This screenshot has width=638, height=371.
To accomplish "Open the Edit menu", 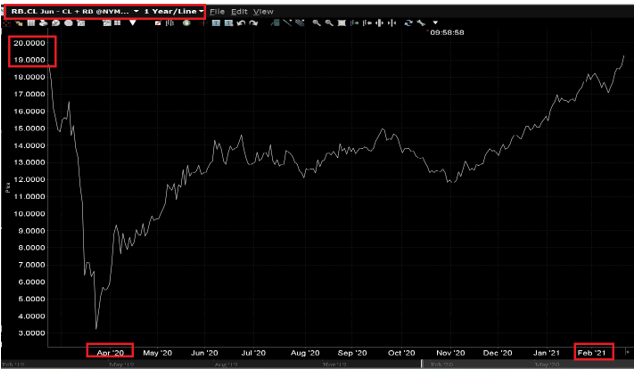I will pos(239,12).
